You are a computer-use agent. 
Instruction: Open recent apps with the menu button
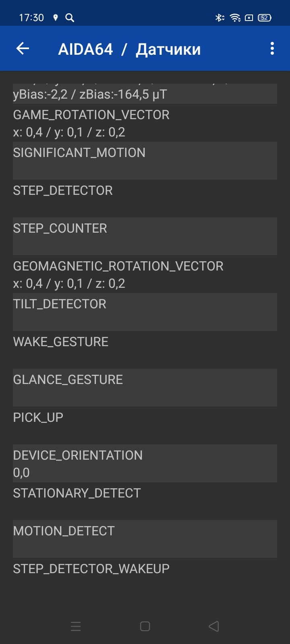tap(76, 626)
